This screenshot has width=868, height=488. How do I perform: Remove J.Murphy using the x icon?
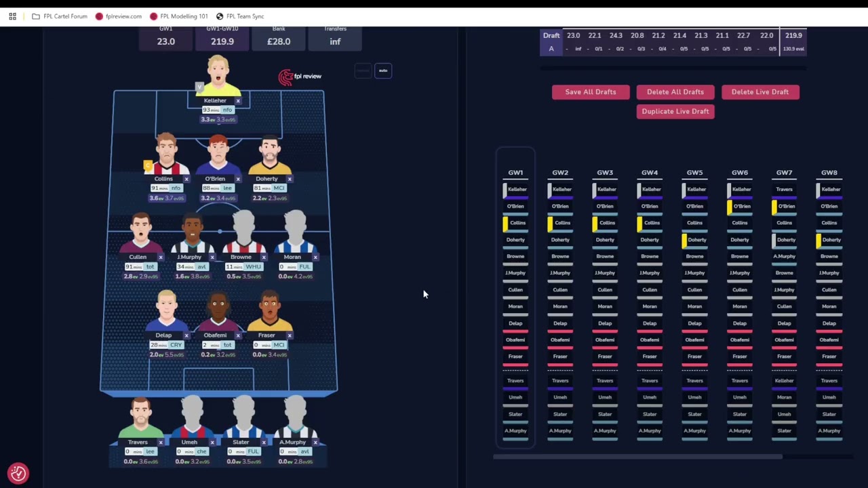coord(212,258)
